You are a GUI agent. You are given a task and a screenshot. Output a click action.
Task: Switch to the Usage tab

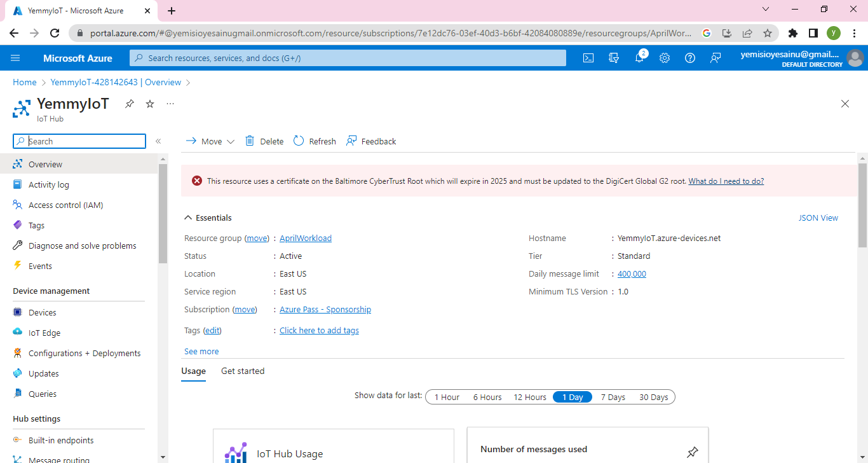194,371
